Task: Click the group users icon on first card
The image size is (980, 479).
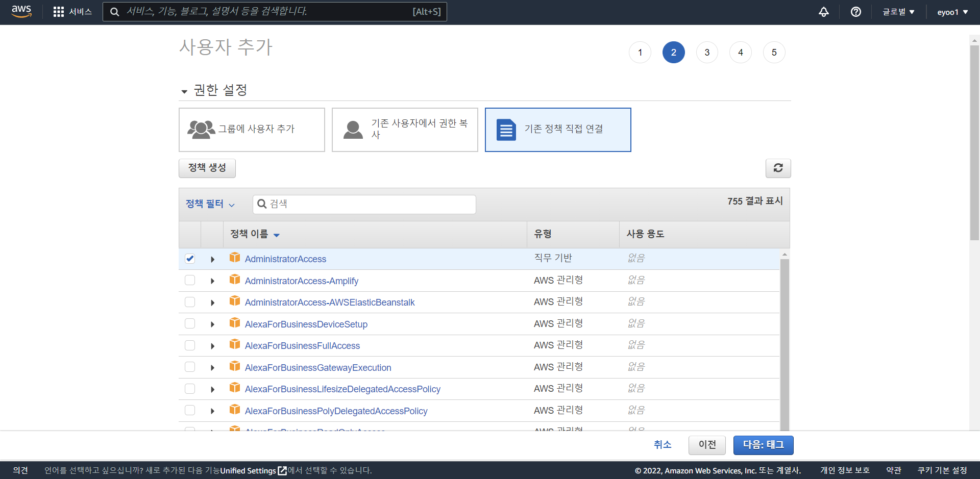Action: [x=201, y=130]
